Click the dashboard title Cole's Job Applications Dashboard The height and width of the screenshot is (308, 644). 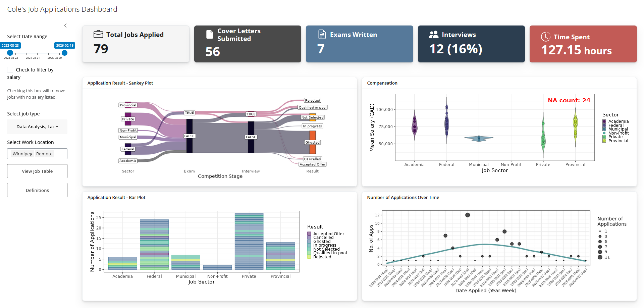point(62,9)
